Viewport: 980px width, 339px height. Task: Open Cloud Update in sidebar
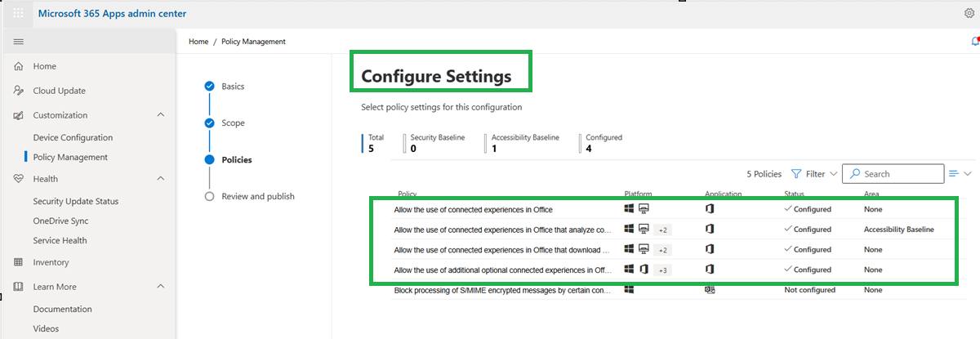[59, 91]
